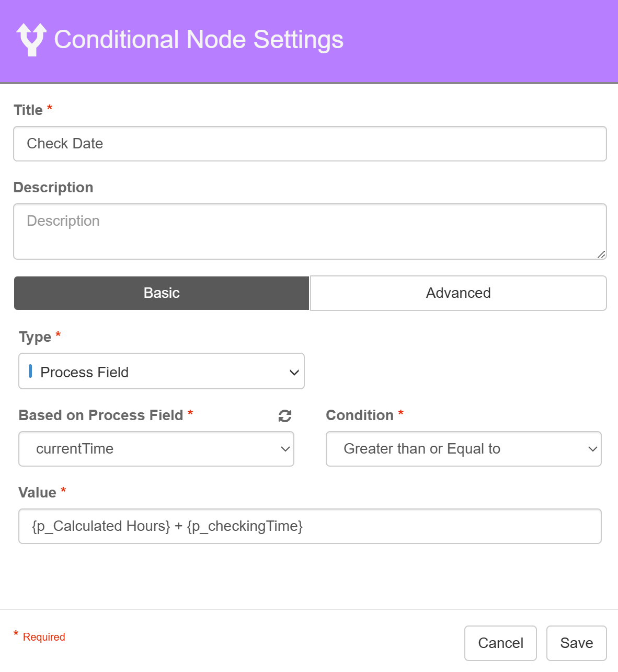Click the Title field label

click(28, 110)
